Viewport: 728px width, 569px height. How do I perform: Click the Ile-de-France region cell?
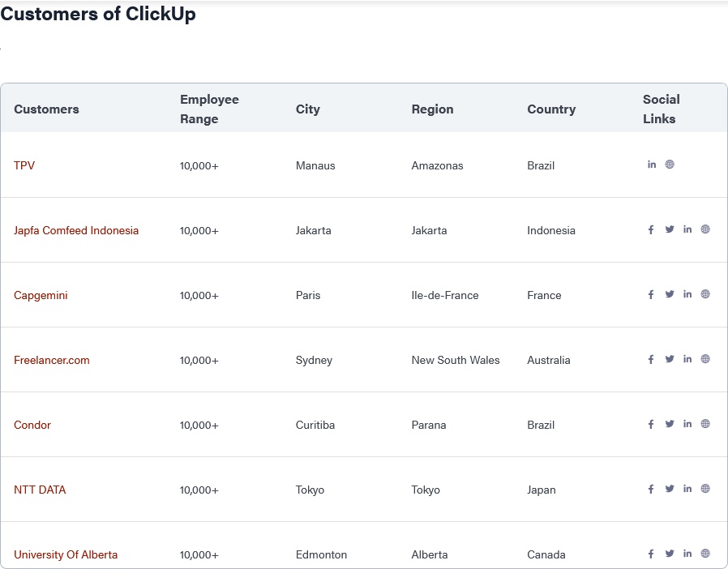click(445, 296)
